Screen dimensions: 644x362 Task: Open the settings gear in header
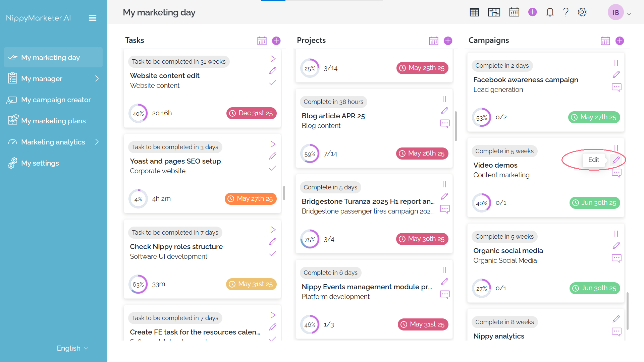[x=582, y=12]
